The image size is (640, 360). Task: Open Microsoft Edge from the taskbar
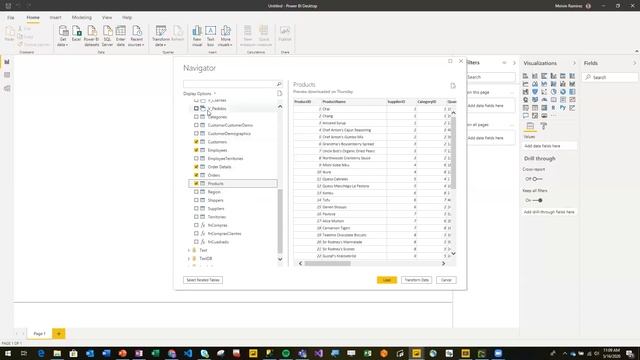tap(41, 353)
